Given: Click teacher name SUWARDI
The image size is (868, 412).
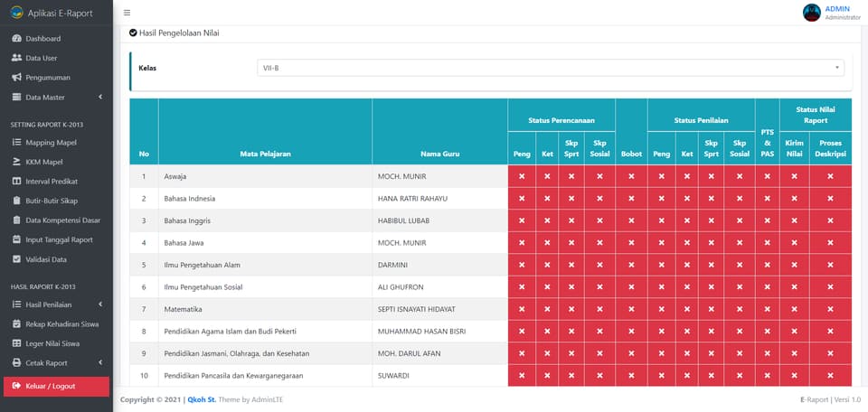Looking at the screenshot, I should (393, 376).
